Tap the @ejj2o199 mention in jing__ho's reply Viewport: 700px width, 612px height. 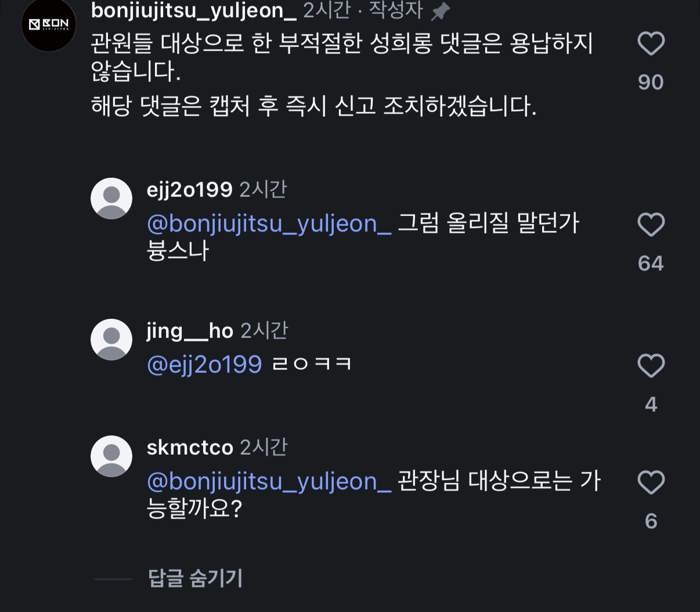point(204,365)
